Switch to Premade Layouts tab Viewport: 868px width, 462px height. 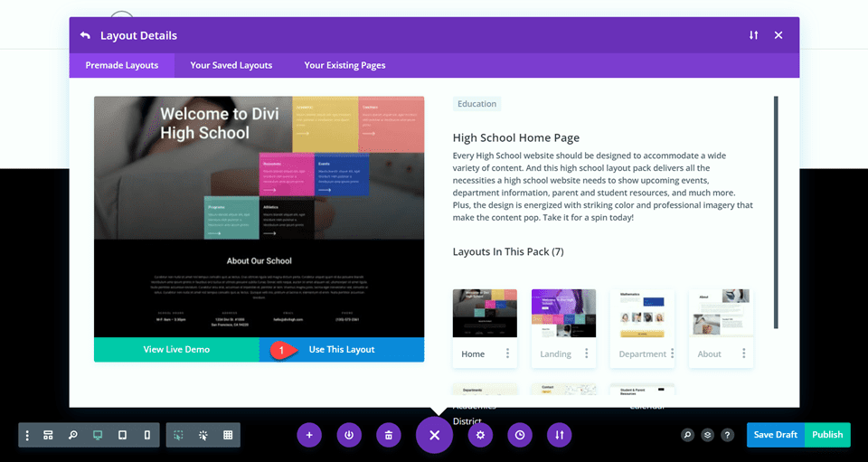[122, 65]
